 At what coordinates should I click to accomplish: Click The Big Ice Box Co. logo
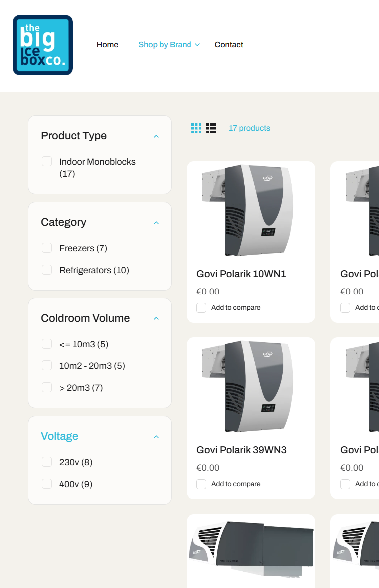pyautogui.click(x=43, y=45)
